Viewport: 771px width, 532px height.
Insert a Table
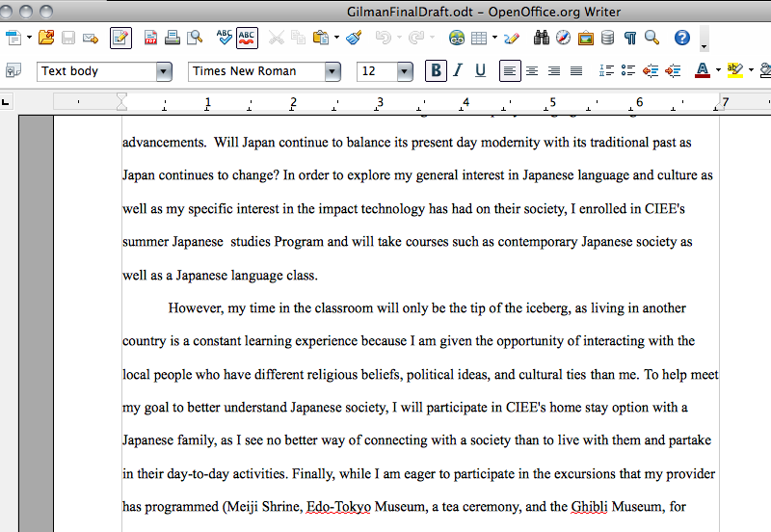click(478, 38)
